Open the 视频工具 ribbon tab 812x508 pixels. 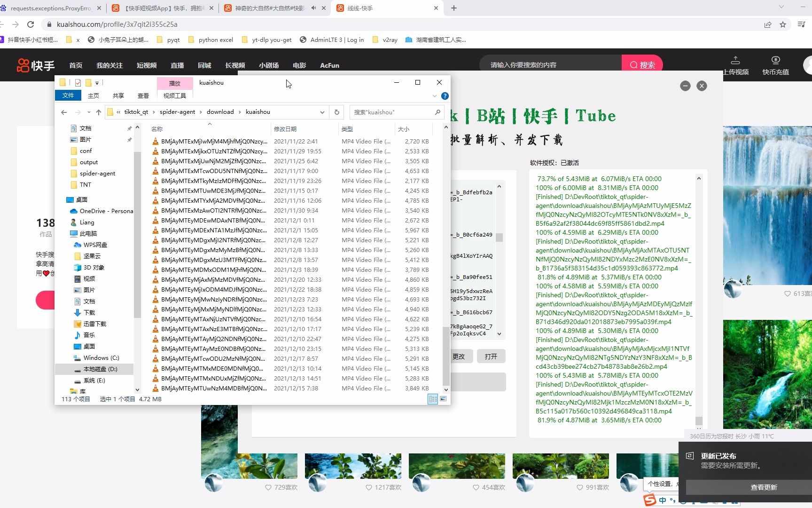(x=175, y=95)
